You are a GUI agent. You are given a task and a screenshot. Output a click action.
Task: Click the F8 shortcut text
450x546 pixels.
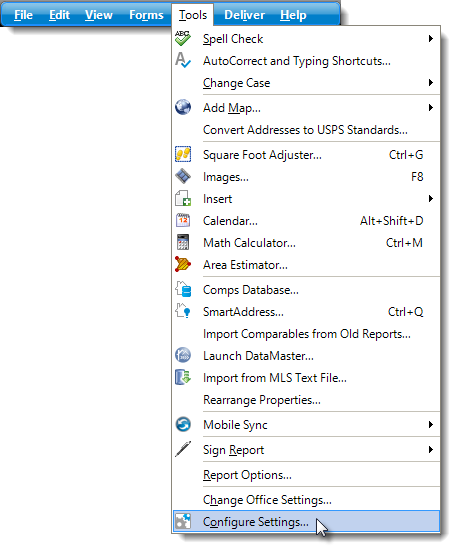(x=417, y=177)
